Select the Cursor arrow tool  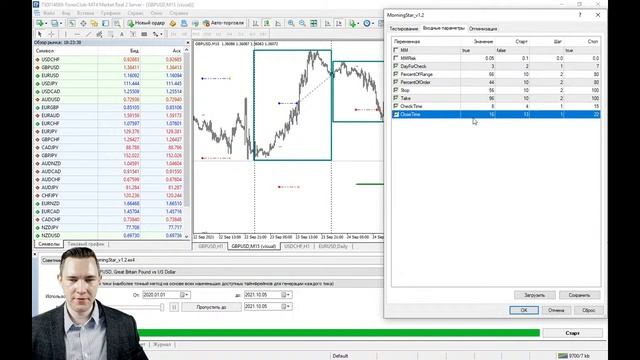pyautogui.click(x=40, y=34)
